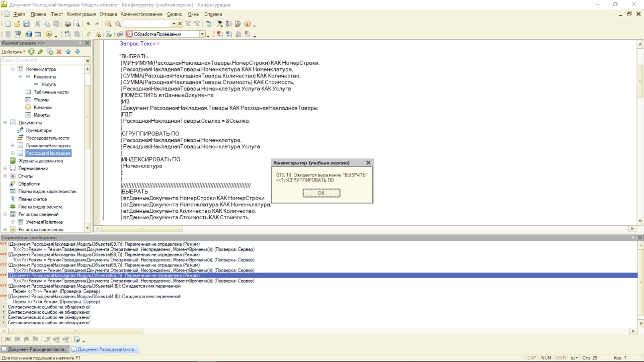Viewport: 644px width, 362px height.
Task: Click the Open file folder icon
Action: click(x=17, y=24)
